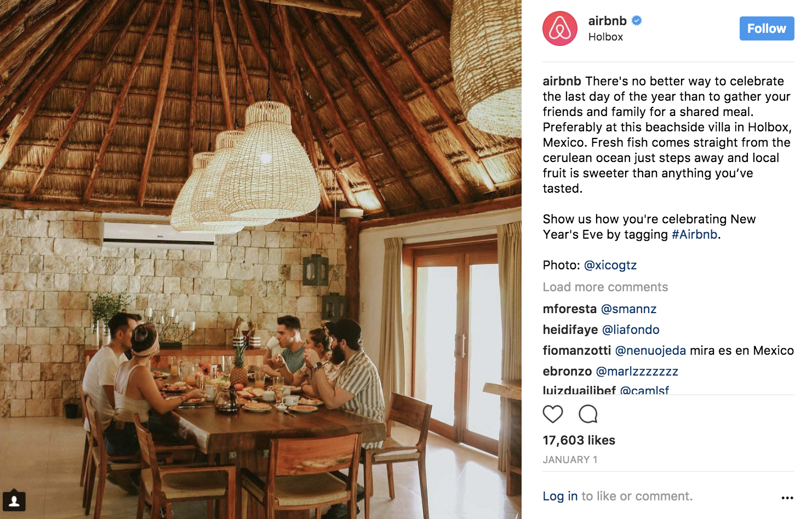
Task: Open comments via speech bubble icon
Action: 588,414
